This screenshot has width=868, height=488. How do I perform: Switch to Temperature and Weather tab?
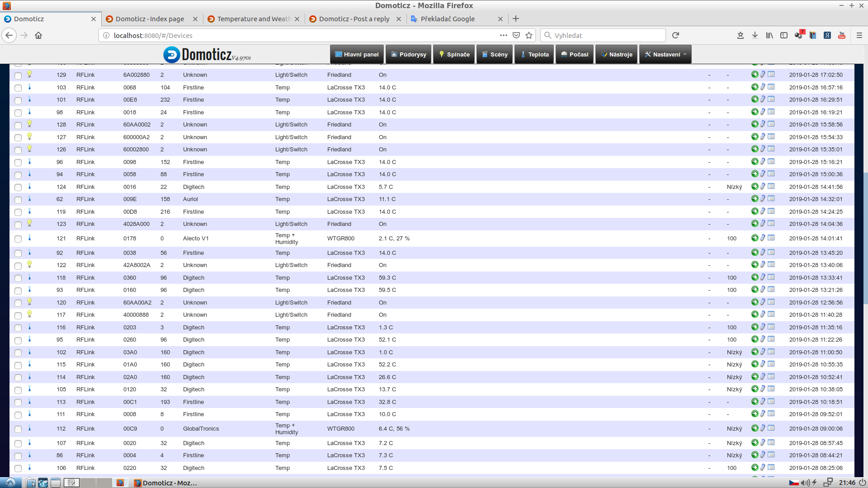pyautogui.click(x=254, y=19)
